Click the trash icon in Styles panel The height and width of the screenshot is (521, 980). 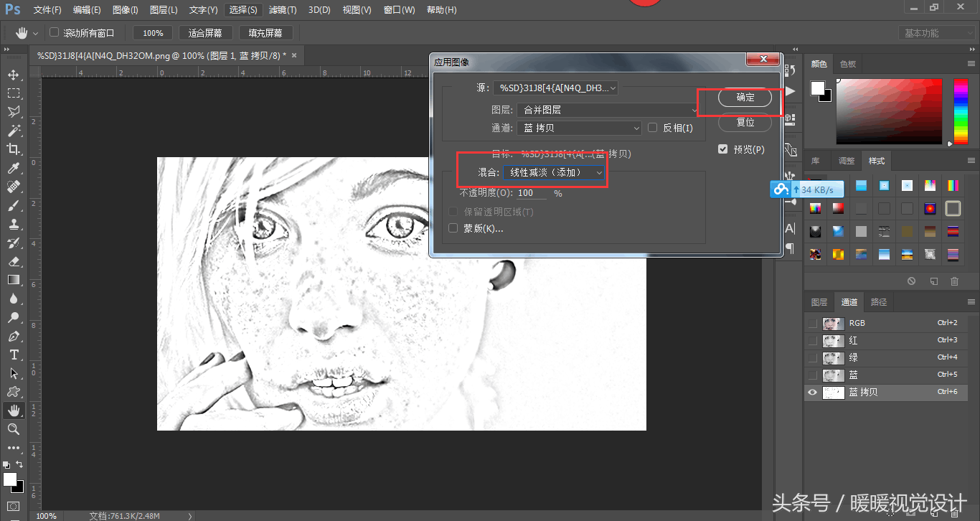pyautogui.click(x=954, y=281)
